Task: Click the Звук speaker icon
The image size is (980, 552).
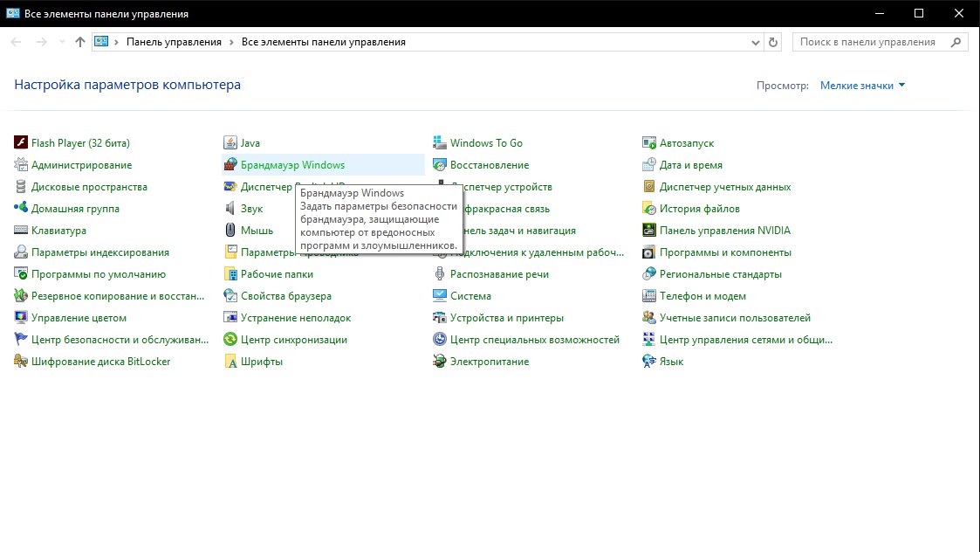Action: pyautogui.click(x=230, y=209)
